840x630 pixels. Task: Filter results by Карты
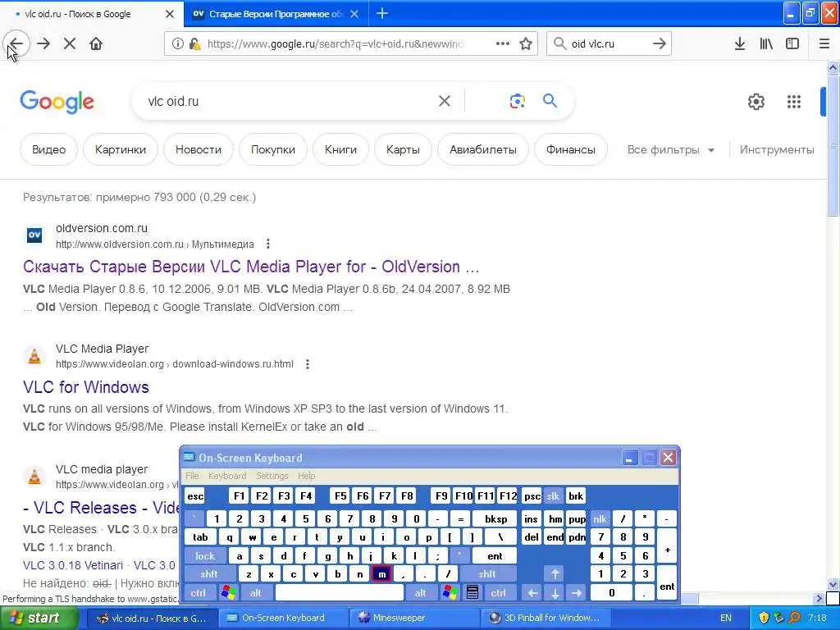point(403,149)
